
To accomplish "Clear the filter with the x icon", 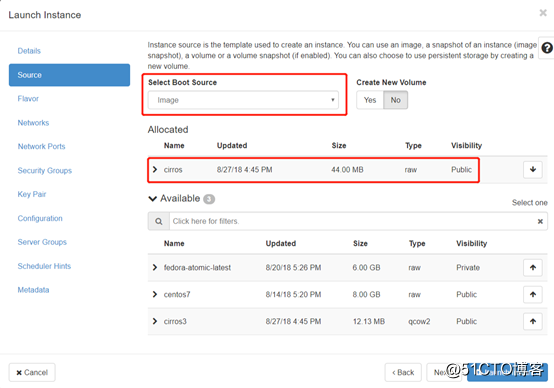I will [540, 221].
